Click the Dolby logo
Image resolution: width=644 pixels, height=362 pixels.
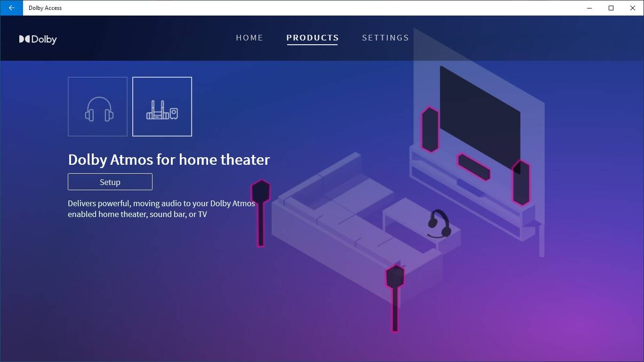(x=38, y=39)
